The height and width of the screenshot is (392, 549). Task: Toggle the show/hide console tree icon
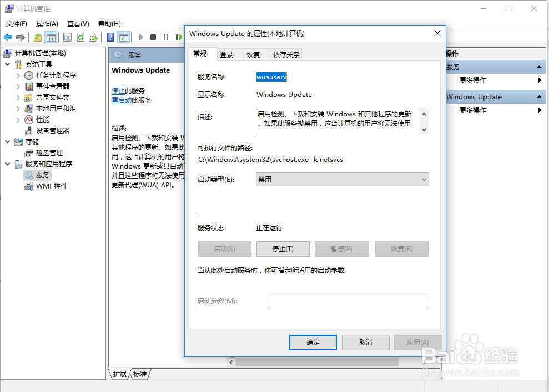coord(51,37)
